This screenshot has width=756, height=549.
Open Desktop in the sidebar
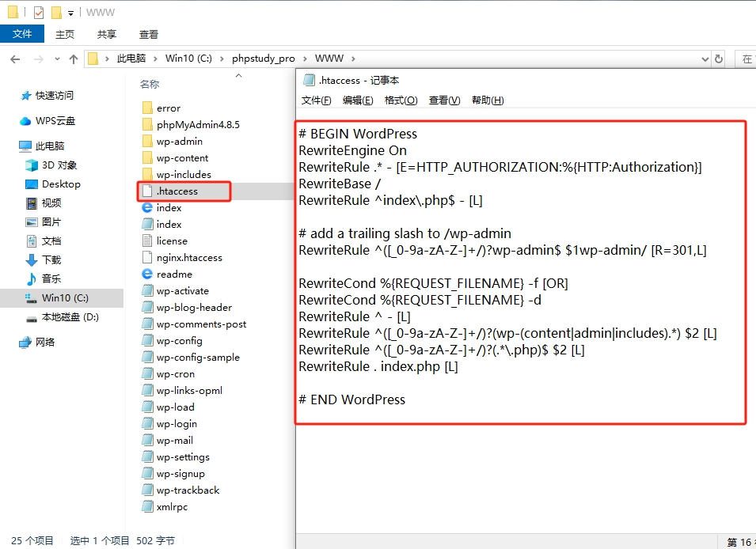52,184
